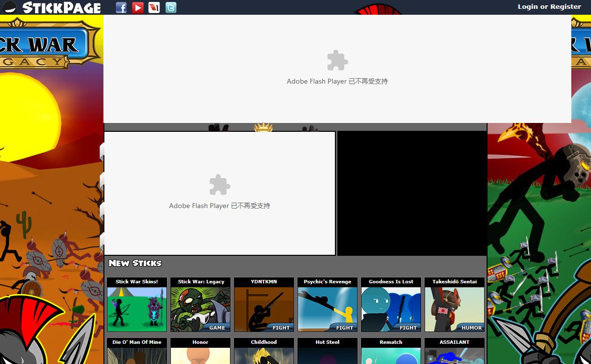Open the StickPage home logo text
Screen dimensions: 591x364
(62, 7)
